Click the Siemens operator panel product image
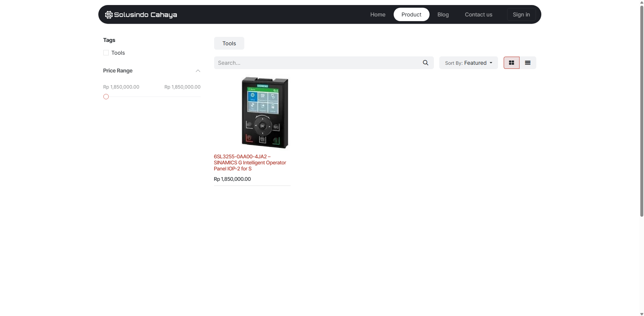This screenshot has height=316, width=644. [x=265, y=112]
